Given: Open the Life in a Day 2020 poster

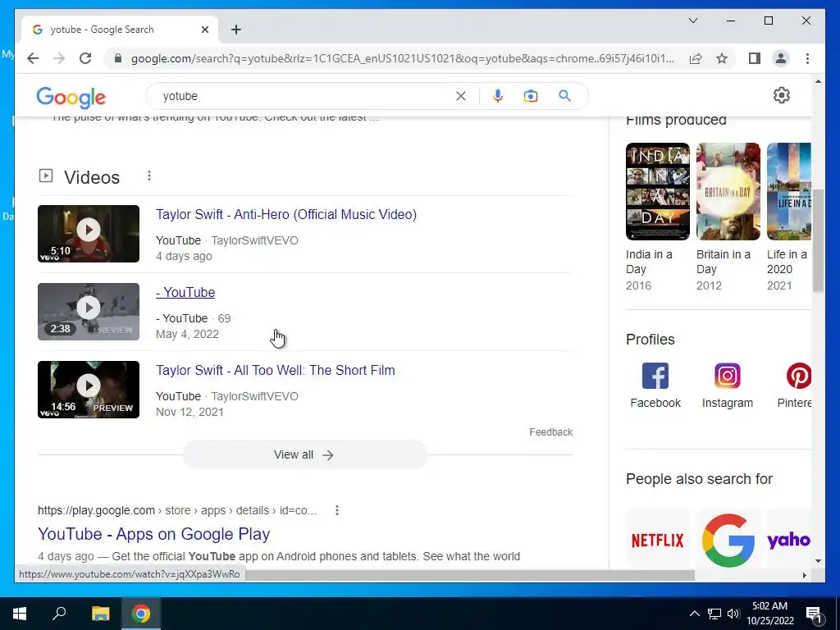Looking at the screenshot, I should [x=788, y=191].
